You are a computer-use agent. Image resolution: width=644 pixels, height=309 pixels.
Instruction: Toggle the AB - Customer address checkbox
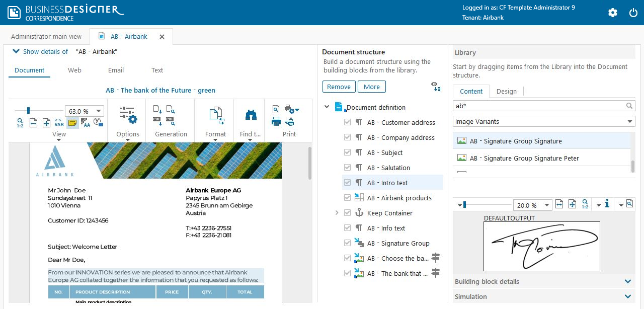click(x=347, y=122)
